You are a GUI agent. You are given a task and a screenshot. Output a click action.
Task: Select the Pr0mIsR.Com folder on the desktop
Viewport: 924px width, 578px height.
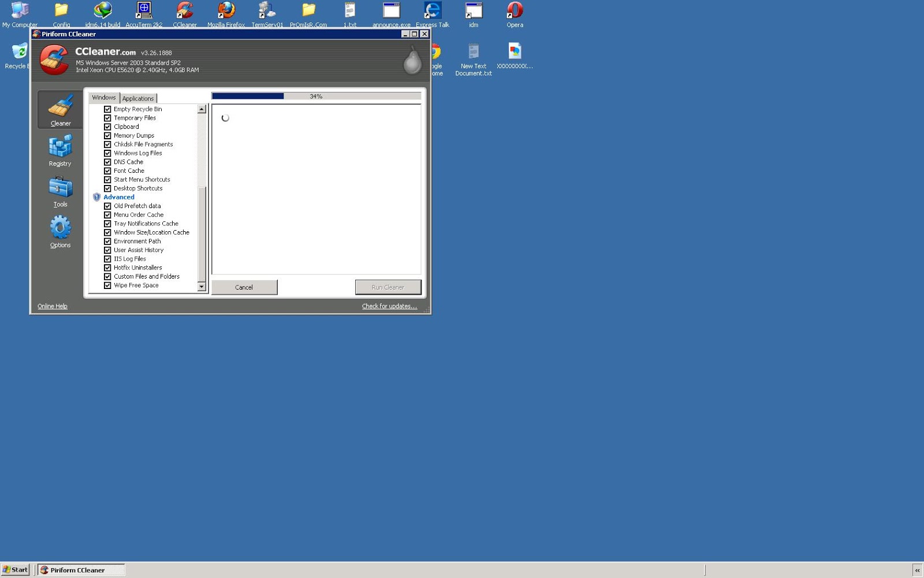[308, 15]
